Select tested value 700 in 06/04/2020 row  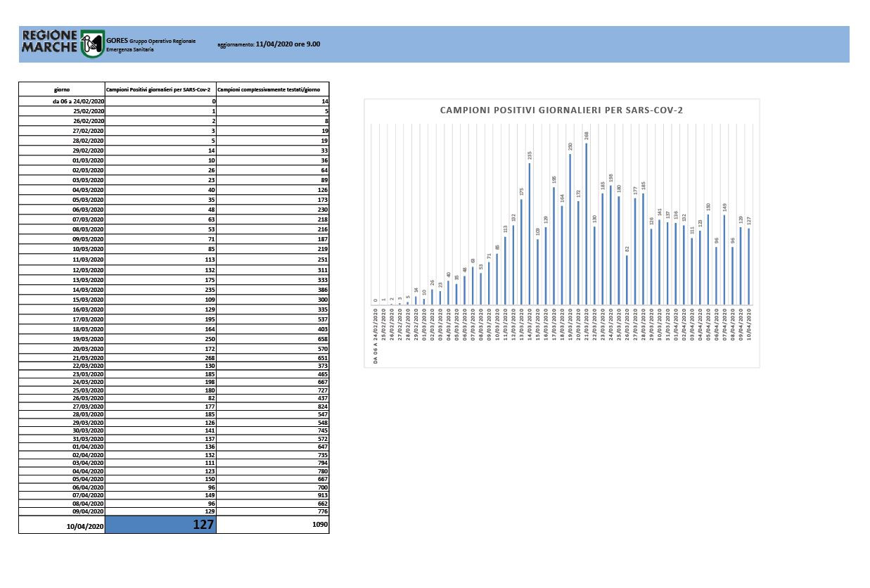[273, 487]
